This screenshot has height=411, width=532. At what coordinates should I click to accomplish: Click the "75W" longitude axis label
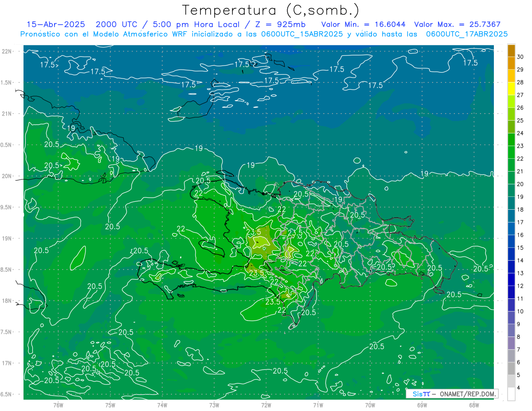(110, 405)
